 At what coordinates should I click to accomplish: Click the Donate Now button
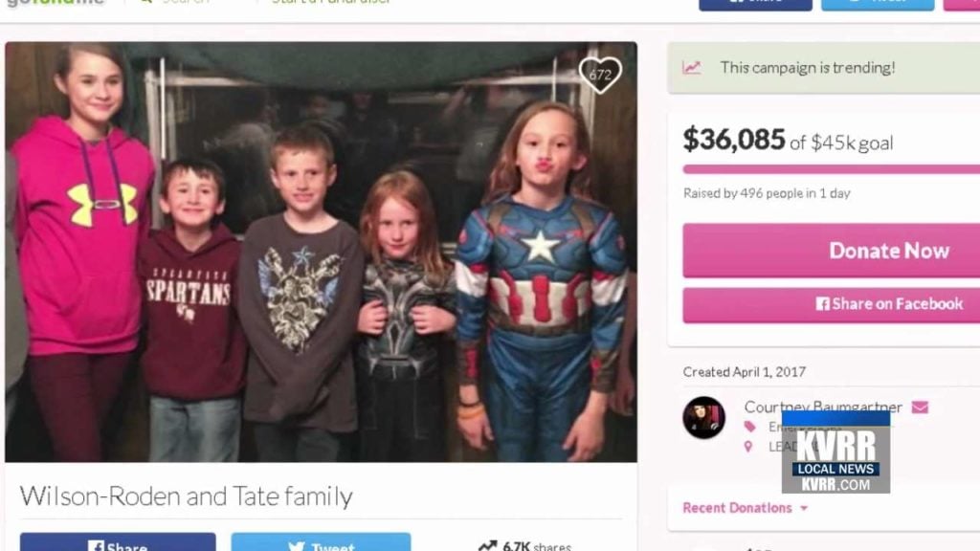(832, 251)
